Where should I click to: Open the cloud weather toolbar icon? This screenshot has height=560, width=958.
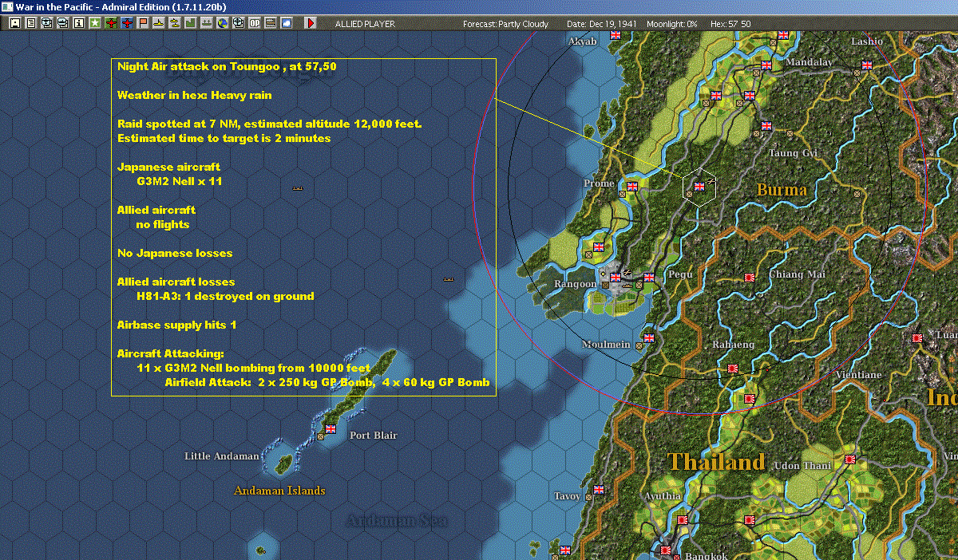(286, 23)
